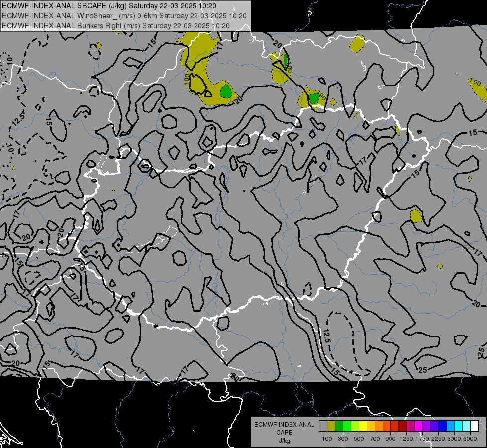Pick the purple 1750 legend swatch

click(x=427, y=426)
